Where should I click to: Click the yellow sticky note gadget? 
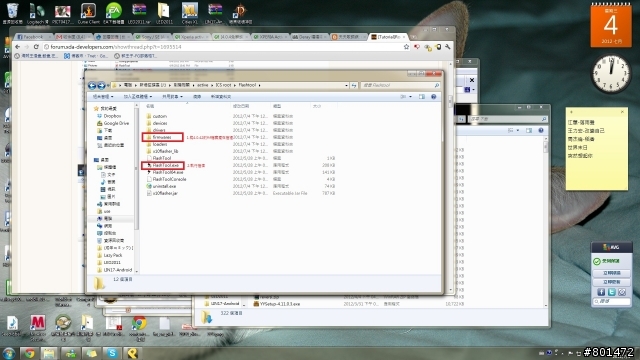pos(597,149)
